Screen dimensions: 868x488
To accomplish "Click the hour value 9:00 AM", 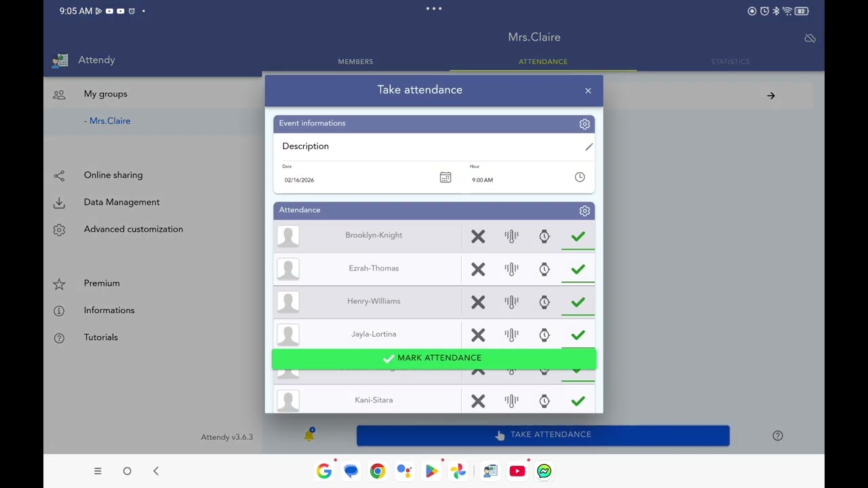I will click(483, 180).
